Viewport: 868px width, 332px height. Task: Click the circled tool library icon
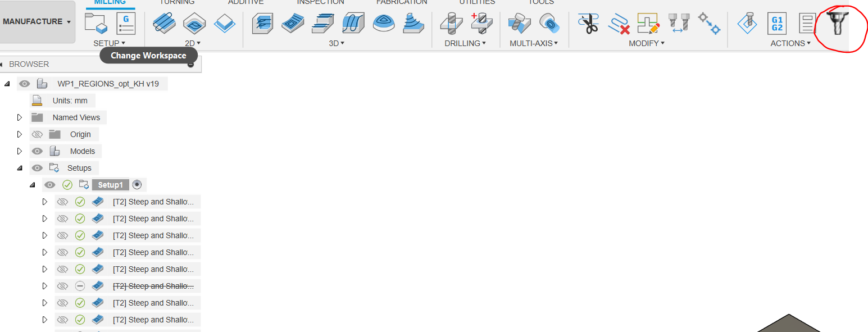pos(837,24)
